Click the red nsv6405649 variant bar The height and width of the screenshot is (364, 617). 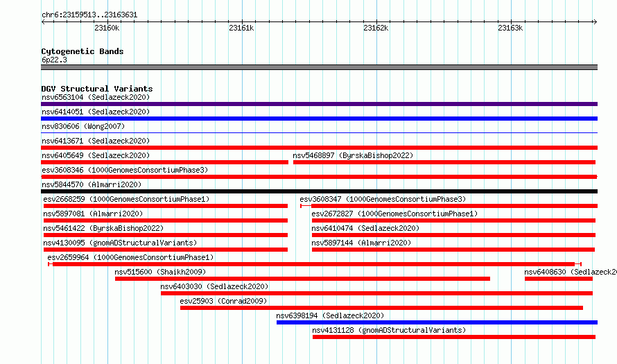pos(164,162)
